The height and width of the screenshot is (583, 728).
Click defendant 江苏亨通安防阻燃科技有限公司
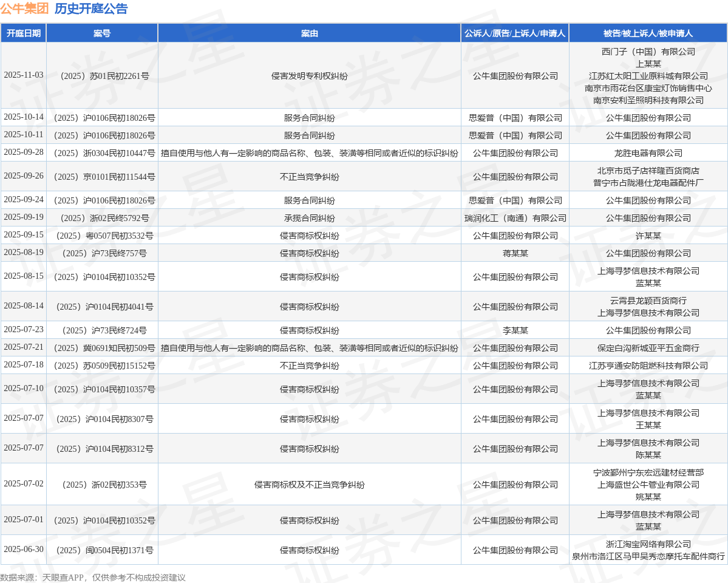pos(648,366)
